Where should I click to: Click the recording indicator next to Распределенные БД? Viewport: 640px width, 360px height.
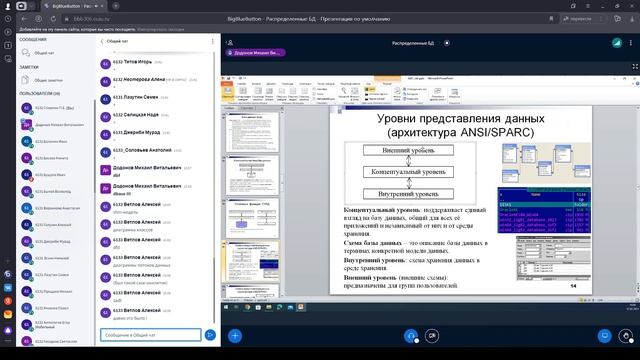[x=447, y=43]
